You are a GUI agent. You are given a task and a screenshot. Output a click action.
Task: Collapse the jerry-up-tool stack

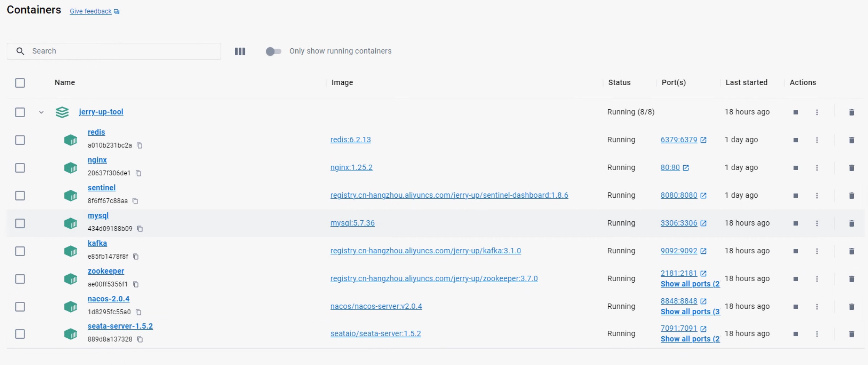coord(41,112)
